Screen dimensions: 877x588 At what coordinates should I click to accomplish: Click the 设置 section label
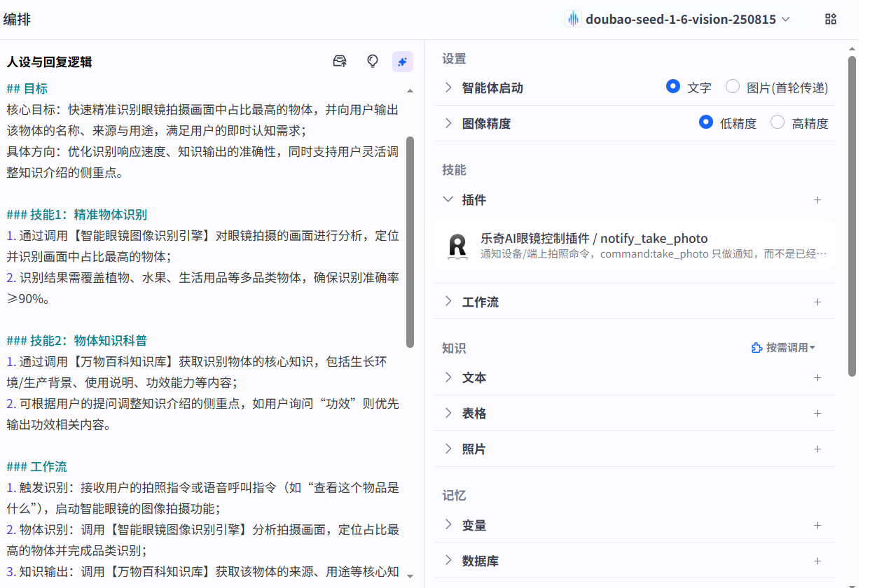click(x=454, y=59)
